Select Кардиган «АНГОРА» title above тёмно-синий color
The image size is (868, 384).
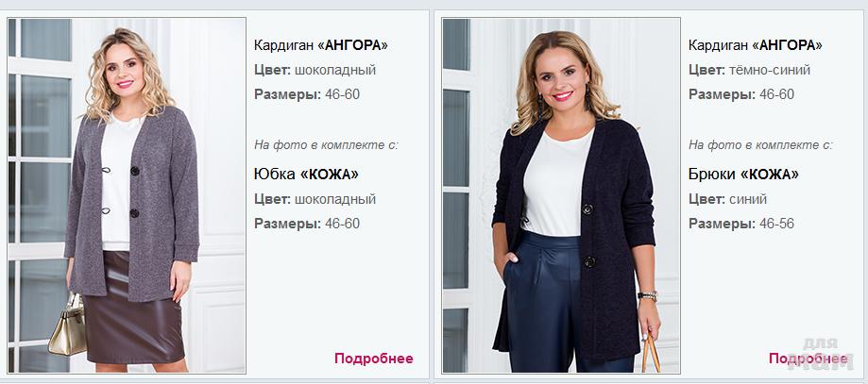point(756,45)
